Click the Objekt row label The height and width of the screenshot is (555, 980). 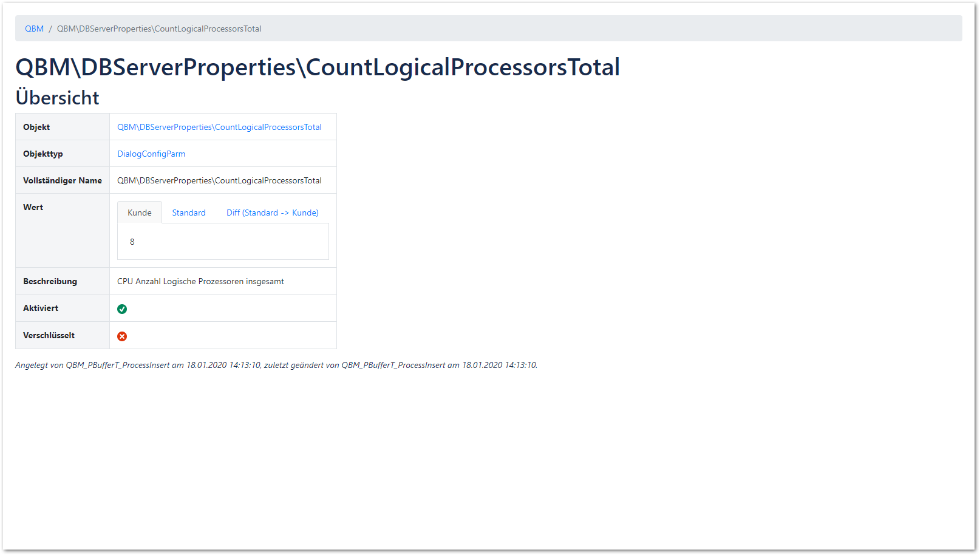tap(36, 127)
